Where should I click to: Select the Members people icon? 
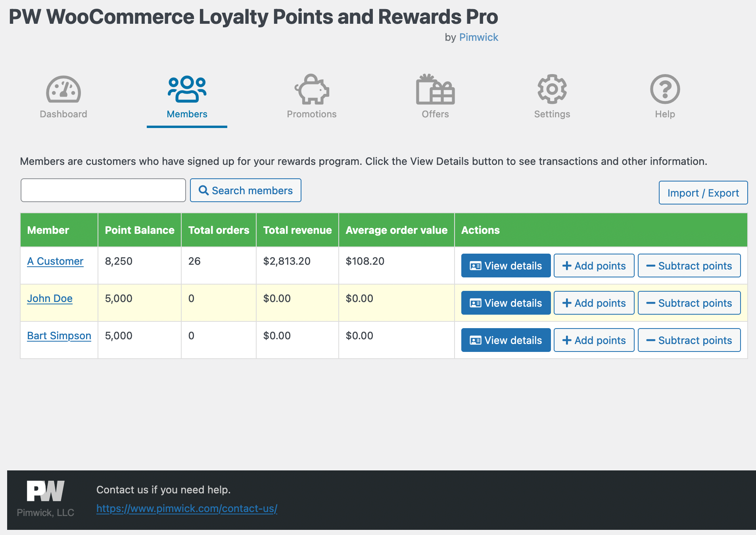pos(187,89)
